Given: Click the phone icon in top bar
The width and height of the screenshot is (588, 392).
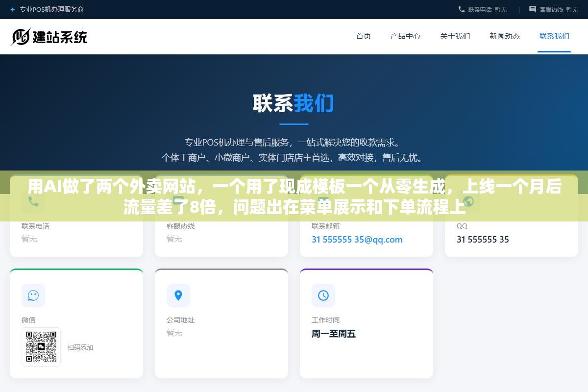Looking at the screenshot, I should pyautogui.click(x=461, y=9).
